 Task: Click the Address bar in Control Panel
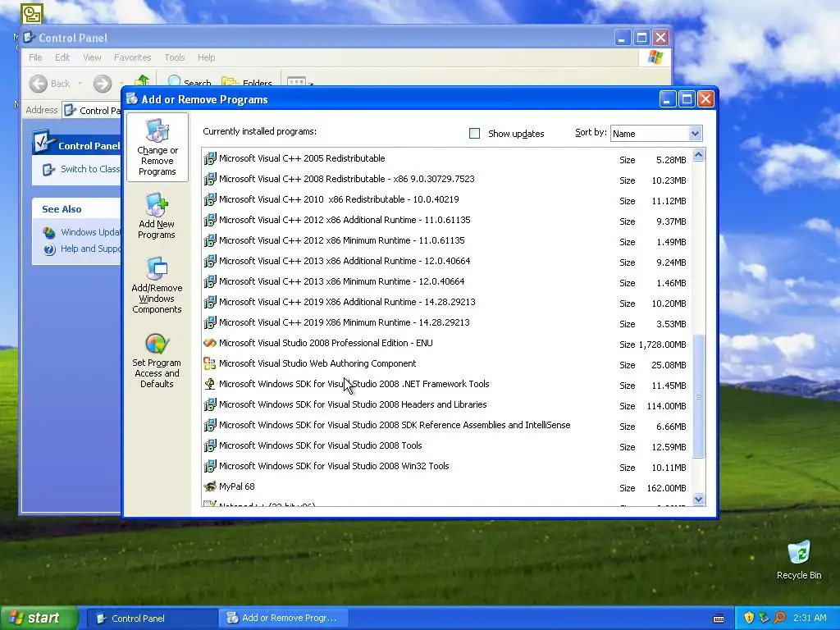91,111
